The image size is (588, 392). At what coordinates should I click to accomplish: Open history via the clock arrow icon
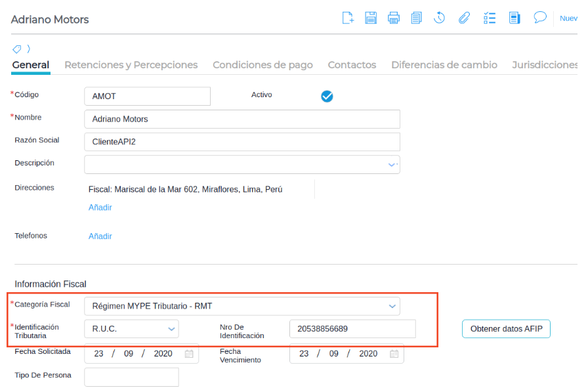tap(439, 18)
